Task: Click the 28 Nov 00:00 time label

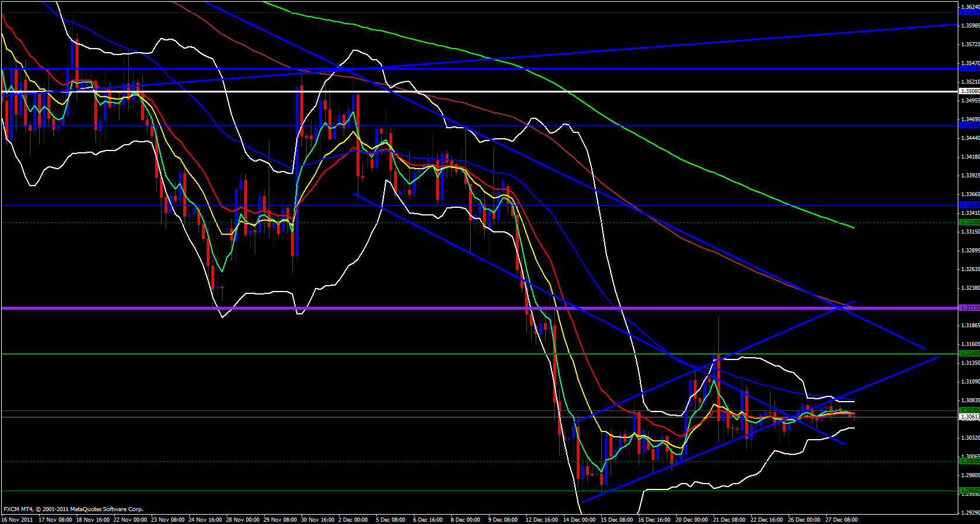Action: tap(242, 520)
